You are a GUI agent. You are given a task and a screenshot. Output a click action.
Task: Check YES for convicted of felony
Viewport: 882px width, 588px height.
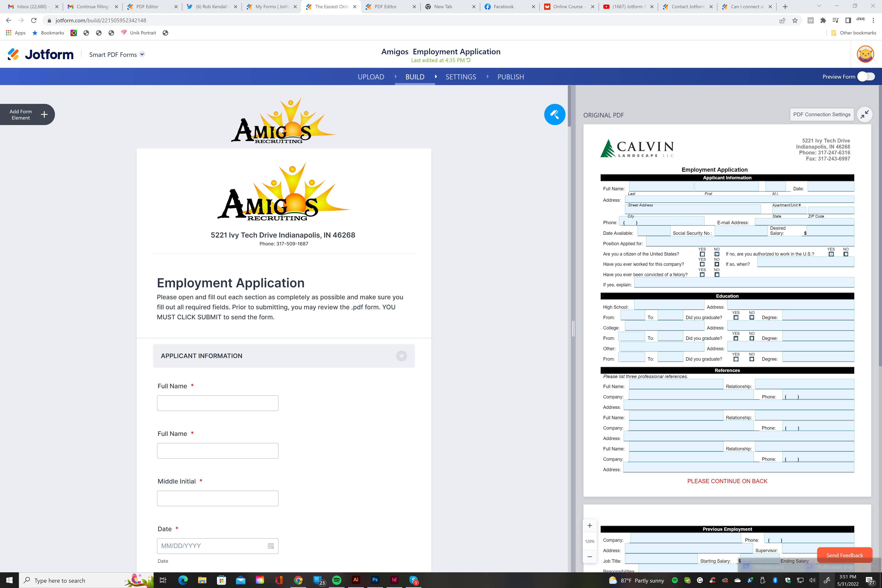[x=702, y=275]
